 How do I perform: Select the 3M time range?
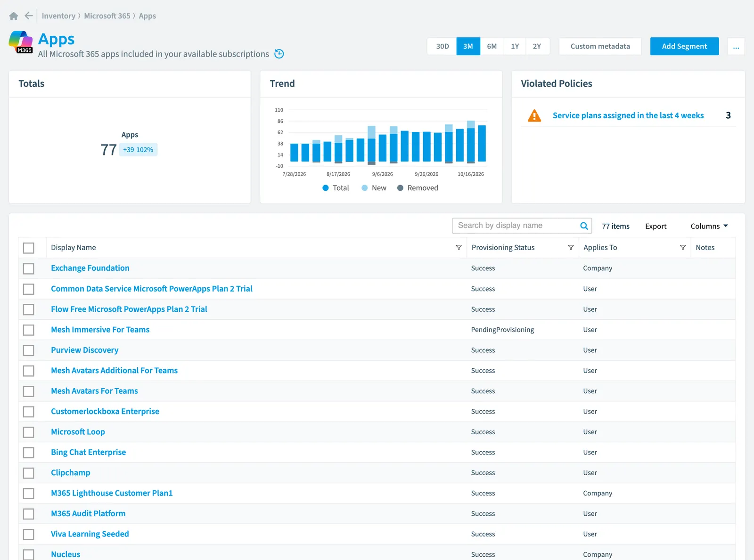click(x=468, y=46)
